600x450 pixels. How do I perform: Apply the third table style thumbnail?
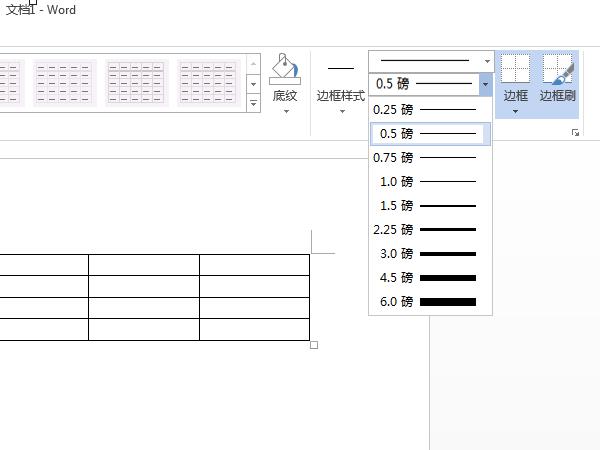tap(136, 83)
